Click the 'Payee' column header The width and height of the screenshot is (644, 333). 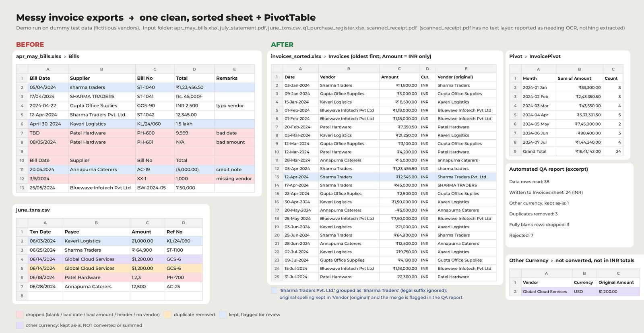[96, 232]
